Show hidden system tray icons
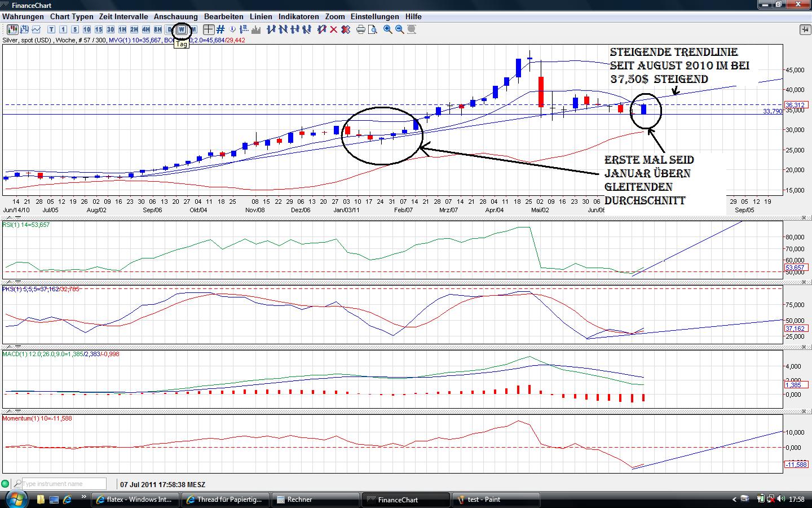Viewport: 812px width, 508px height. 734,500
